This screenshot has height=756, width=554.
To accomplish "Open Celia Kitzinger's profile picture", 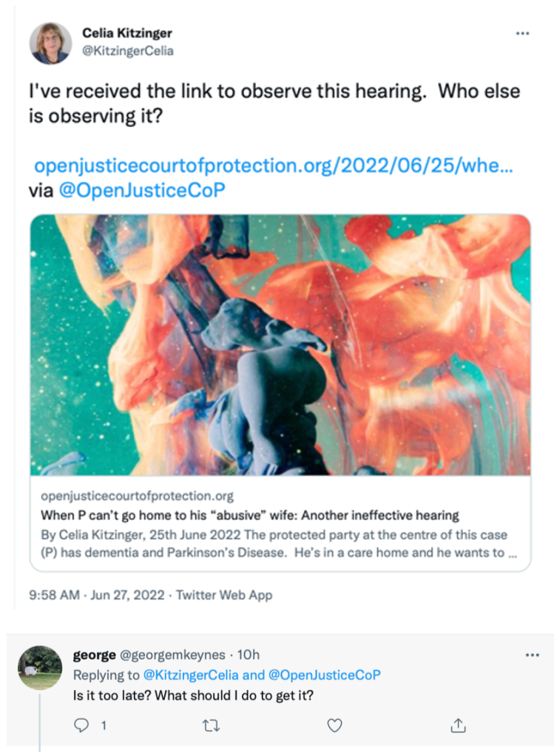I will coord(50,43).
